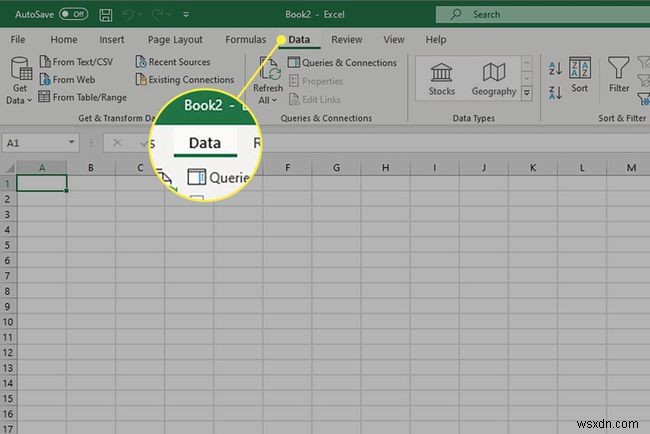Viewport: 650px width, 434px height.
Task: Click the Properties button
Action: pyautogui.click(x=316, y=81)
